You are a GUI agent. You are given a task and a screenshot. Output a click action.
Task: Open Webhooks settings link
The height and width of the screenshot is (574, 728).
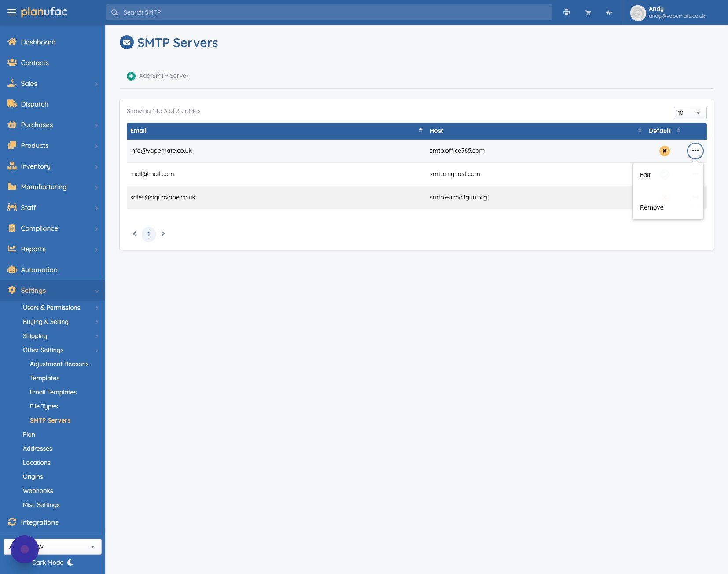coord(38,491)
